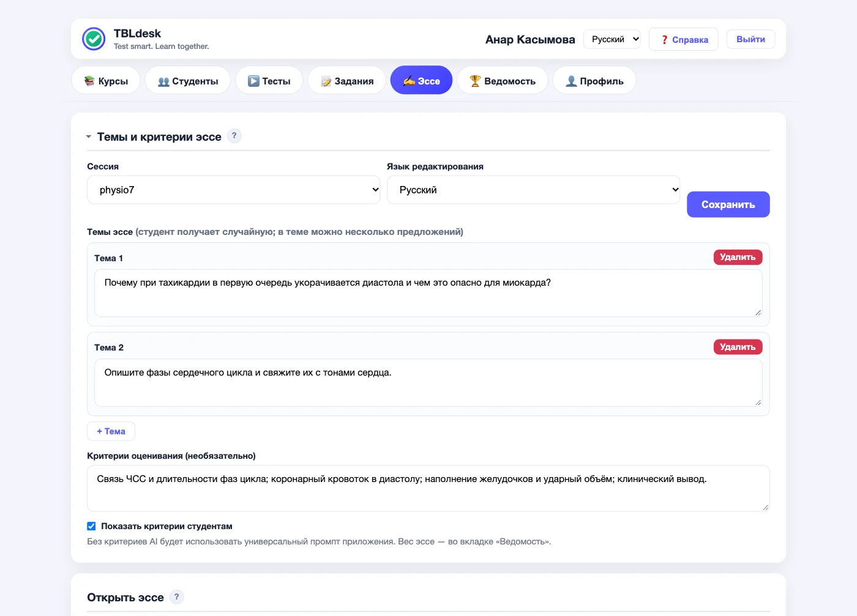Go to the Тесты tab
857x616 pixels.
(x=269, y=81)
